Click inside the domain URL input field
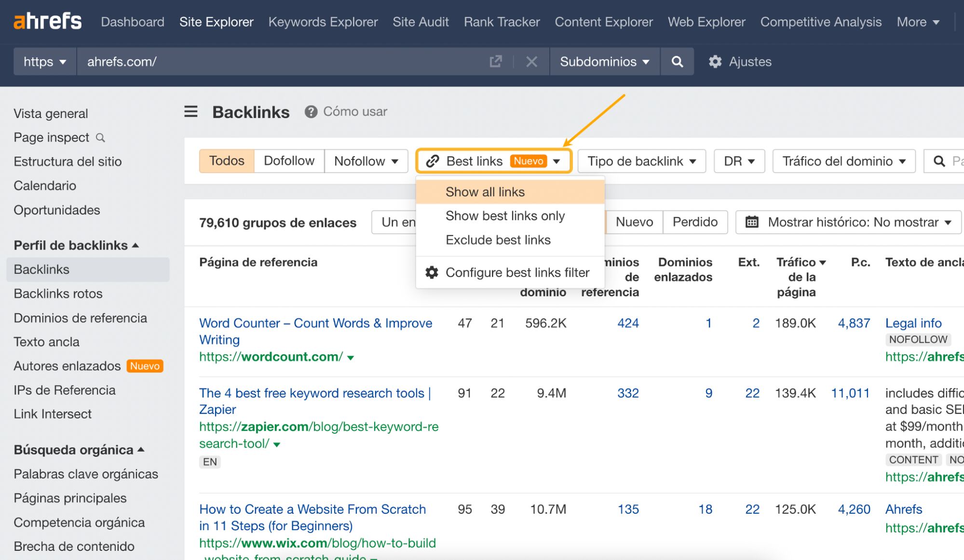This screenshot has width=964, height=560. pos(241,62)
